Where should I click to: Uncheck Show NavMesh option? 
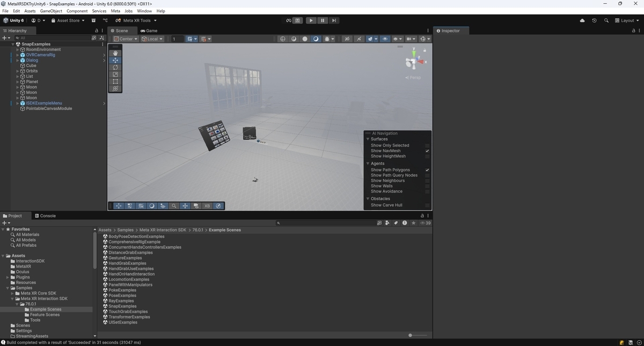pyautogui.click(x=427, y=151)
